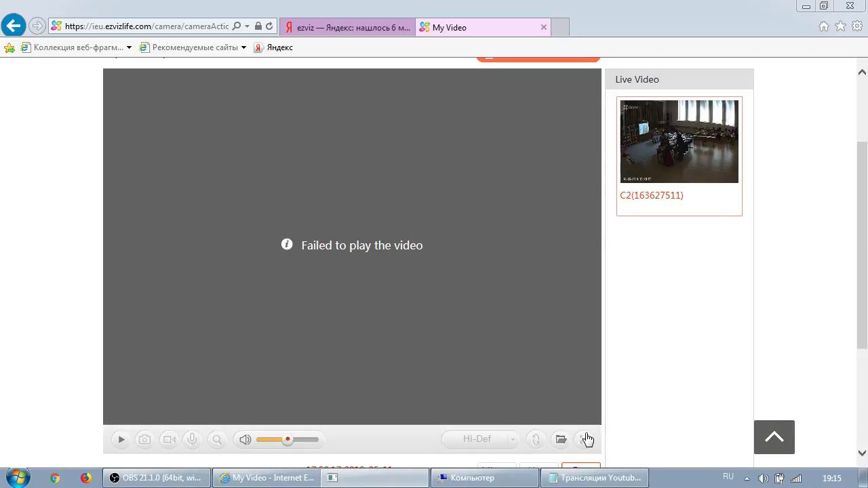This screenshot has width=868, height=488.
Task: Click the vertical scrollbar thumb
Action: 862,245
